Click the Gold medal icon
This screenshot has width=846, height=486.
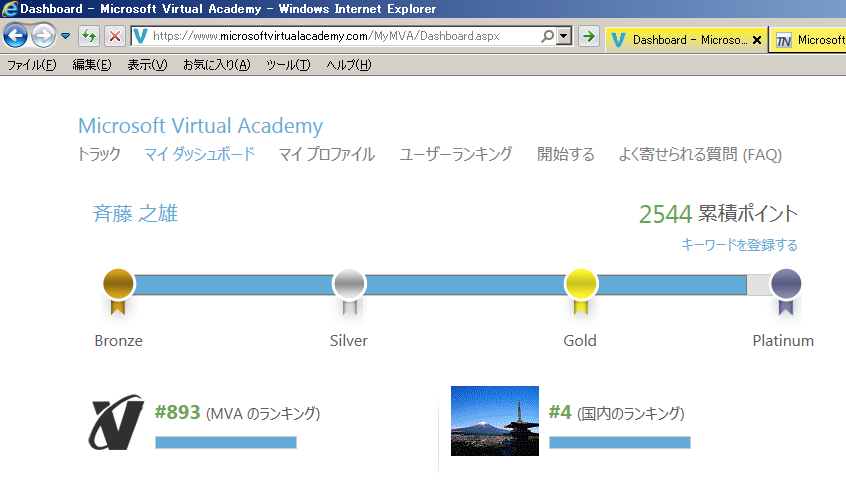point(580,286)
